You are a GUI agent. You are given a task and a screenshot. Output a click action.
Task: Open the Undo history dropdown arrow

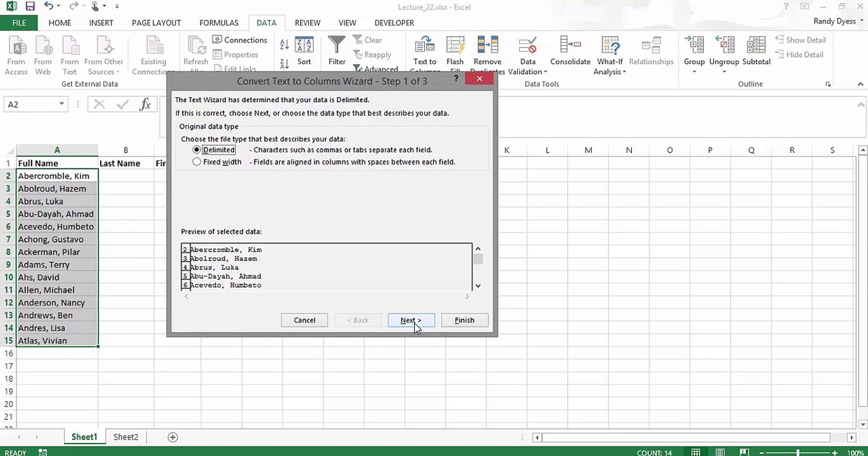(x=59, y=6)
